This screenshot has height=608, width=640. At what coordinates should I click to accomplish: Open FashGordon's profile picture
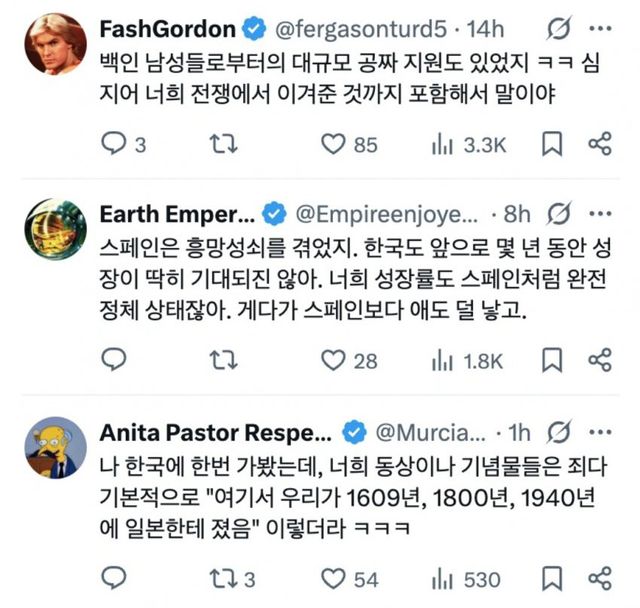pos(55,44)
